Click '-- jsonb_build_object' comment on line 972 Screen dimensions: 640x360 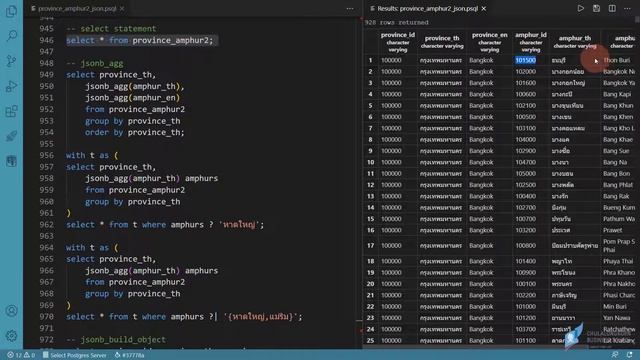tap(116, 340)
